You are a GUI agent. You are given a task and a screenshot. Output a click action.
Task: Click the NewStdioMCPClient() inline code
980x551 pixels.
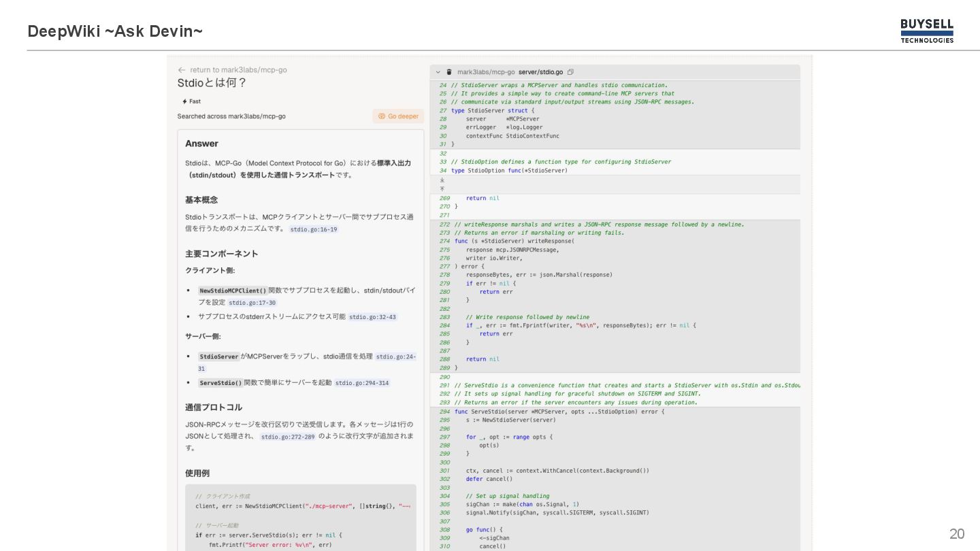[233, 290]
